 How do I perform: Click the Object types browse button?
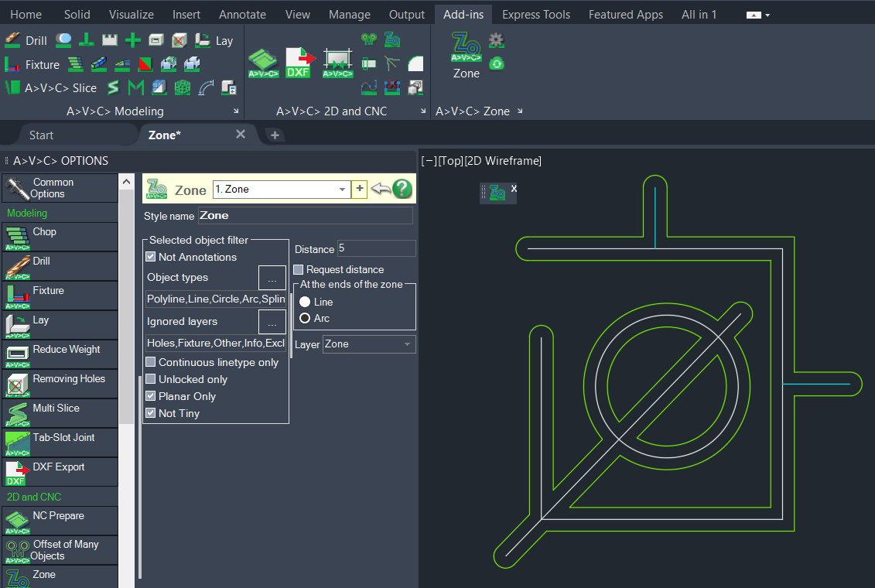(x=272, y=278)
